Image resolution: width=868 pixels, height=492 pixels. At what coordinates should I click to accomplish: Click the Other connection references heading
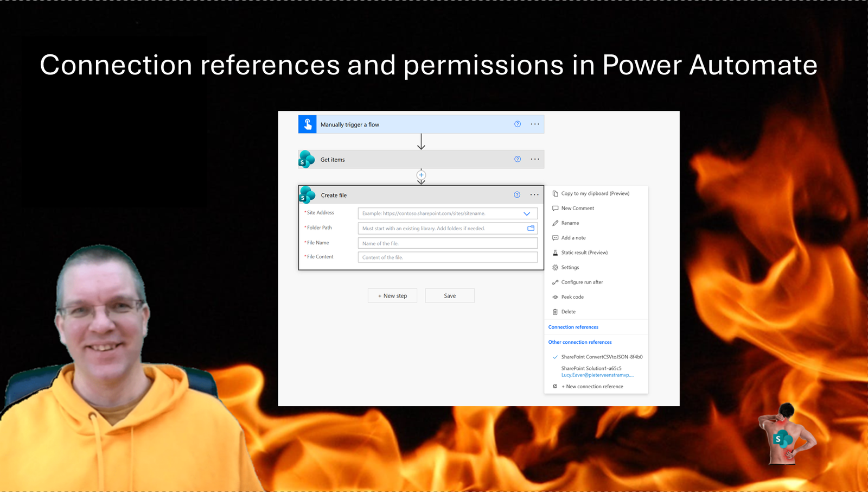click(x=580, y=342)
